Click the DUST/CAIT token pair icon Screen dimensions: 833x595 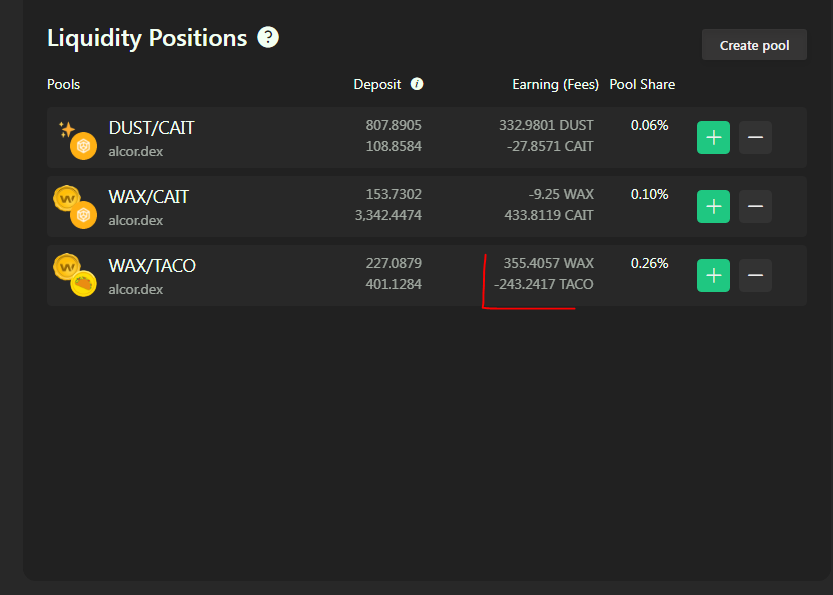pos(77,139)
